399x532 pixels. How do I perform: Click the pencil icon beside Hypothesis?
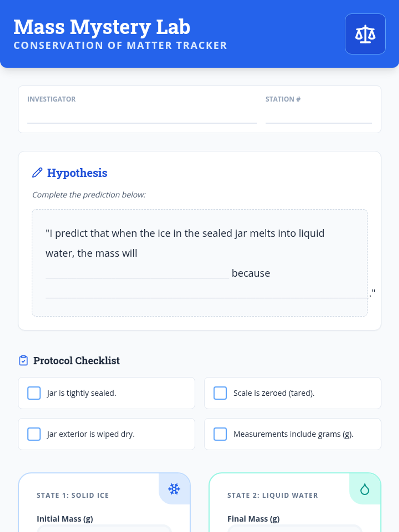[x=37, y=173]
